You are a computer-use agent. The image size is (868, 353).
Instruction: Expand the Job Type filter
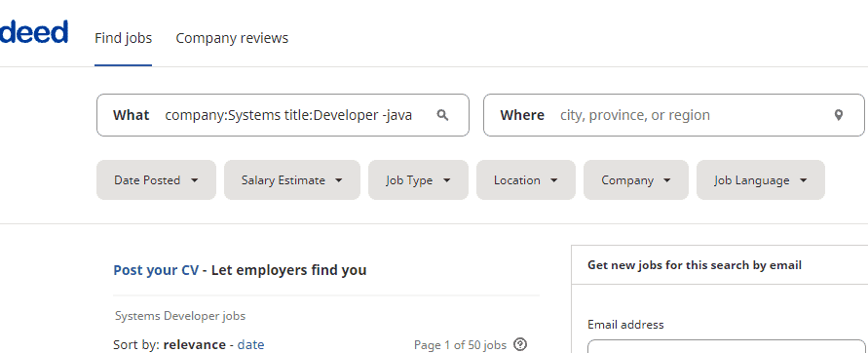click(418, 180)
